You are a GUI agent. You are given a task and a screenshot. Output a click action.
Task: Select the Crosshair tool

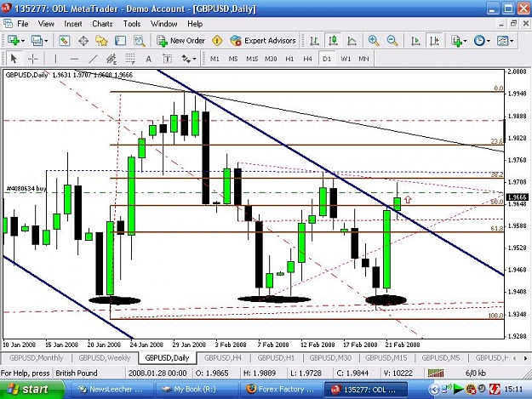[32, 59]
